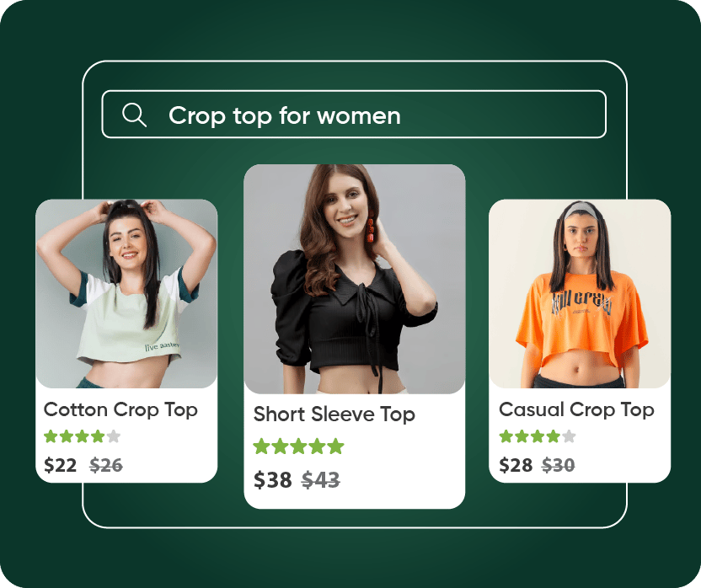Image resolution: width=701 pixels, height=588 pixels.
Task: Open the Short Sleeve Top product image
Action: click(355, 280)
